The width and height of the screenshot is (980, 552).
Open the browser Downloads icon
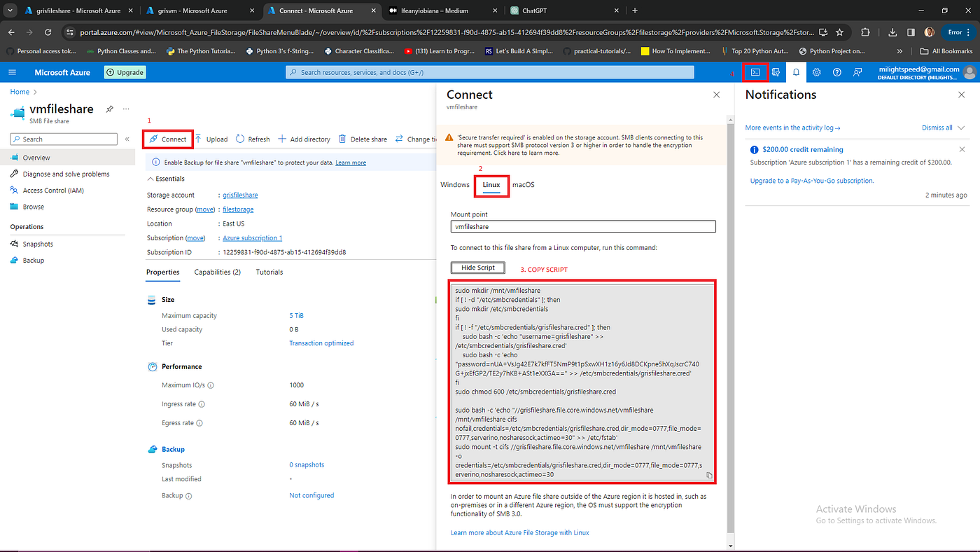point(892,32)
